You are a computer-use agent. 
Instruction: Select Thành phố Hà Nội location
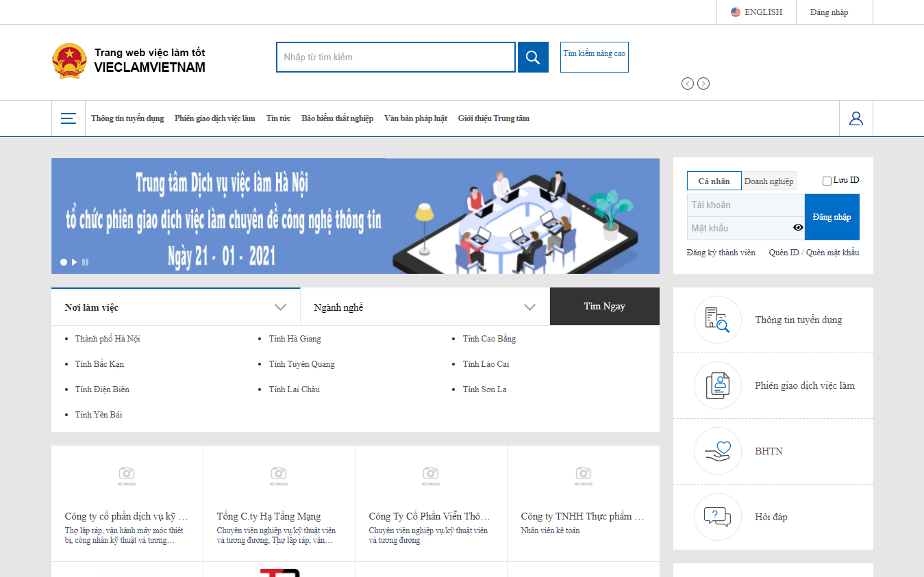pos(108,339)
